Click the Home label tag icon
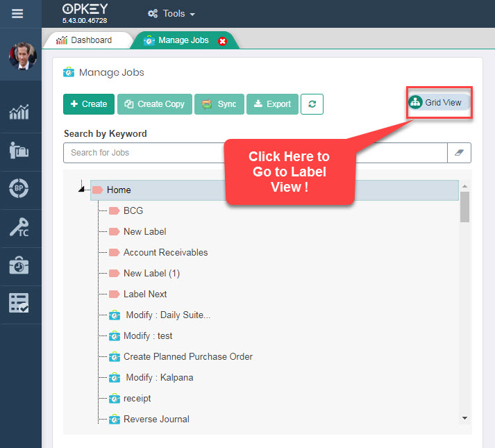The height and width of the screenshot is (448, 495). point(98,190)
